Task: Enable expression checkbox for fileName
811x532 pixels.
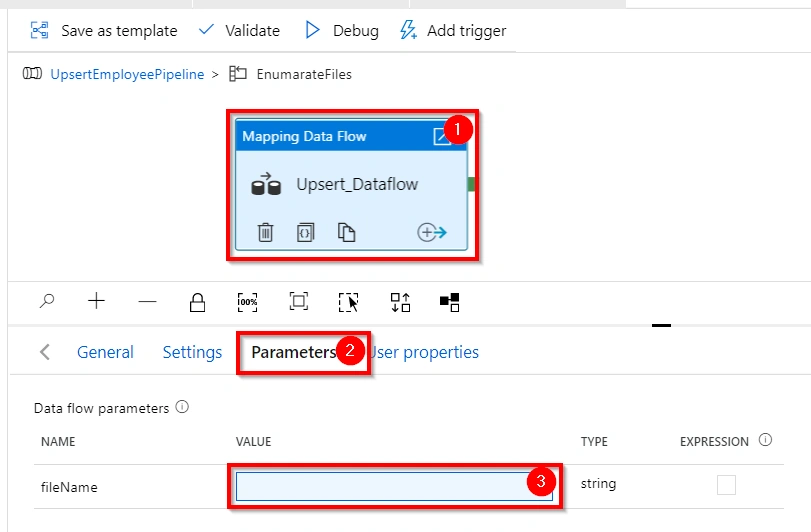Action: pos(726,485)
